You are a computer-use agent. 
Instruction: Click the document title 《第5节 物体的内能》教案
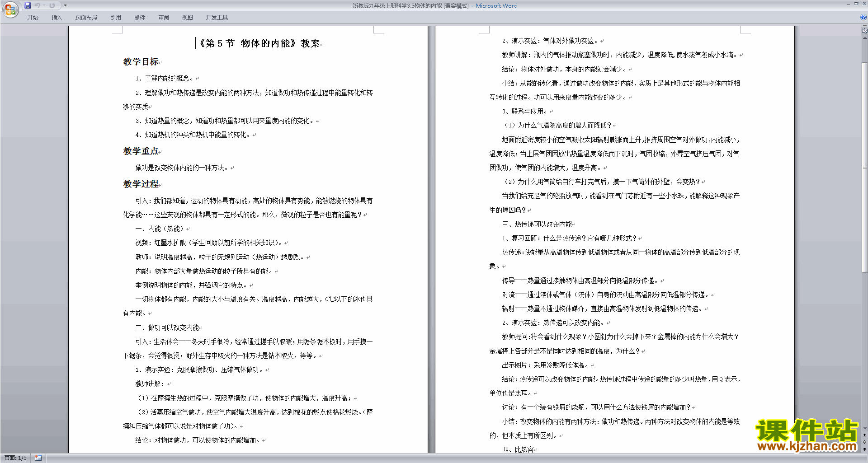(x=259, y=43)
